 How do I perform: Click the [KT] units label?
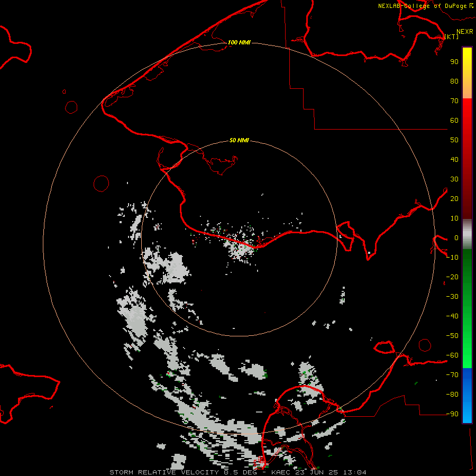pos(452,36)
